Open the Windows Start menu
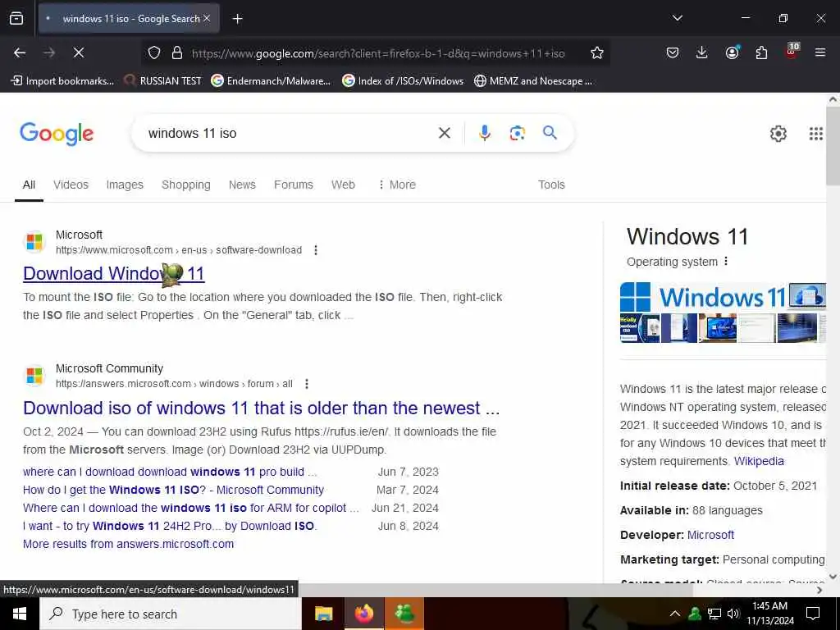The image size is (840, 630). (20, 614)
